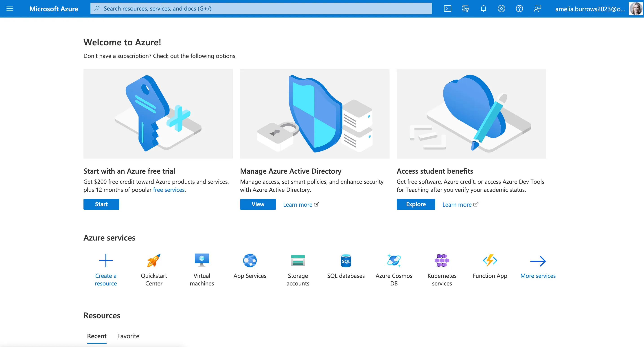
Task: Open the Storage accounts icon
Action: point(298,261)
